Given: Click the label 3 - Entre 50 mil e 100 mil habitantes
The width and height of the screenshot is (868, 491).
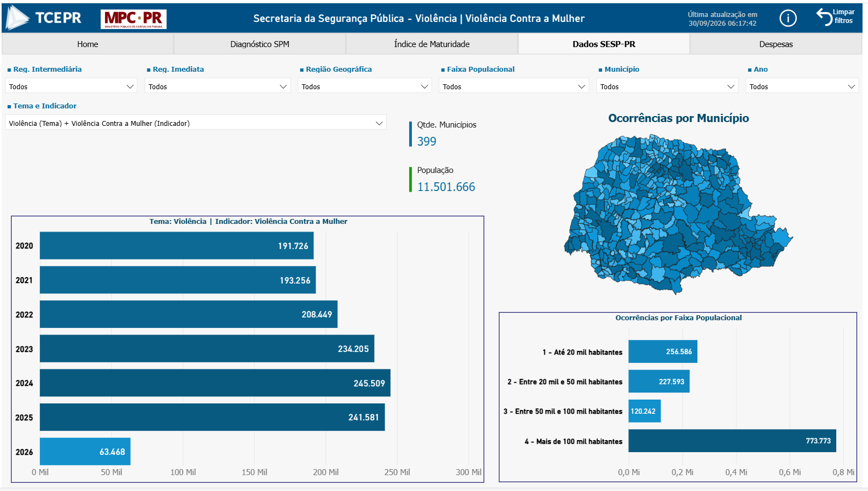Looking at the screenshot, I should click(x=563, y=411).
